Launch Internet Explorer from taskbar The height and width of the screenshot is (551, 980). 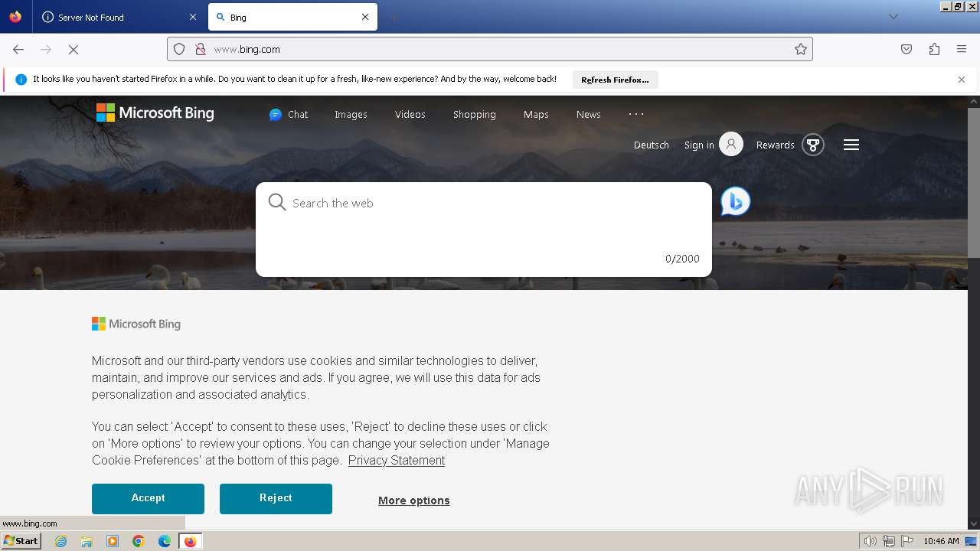[60, 541]
